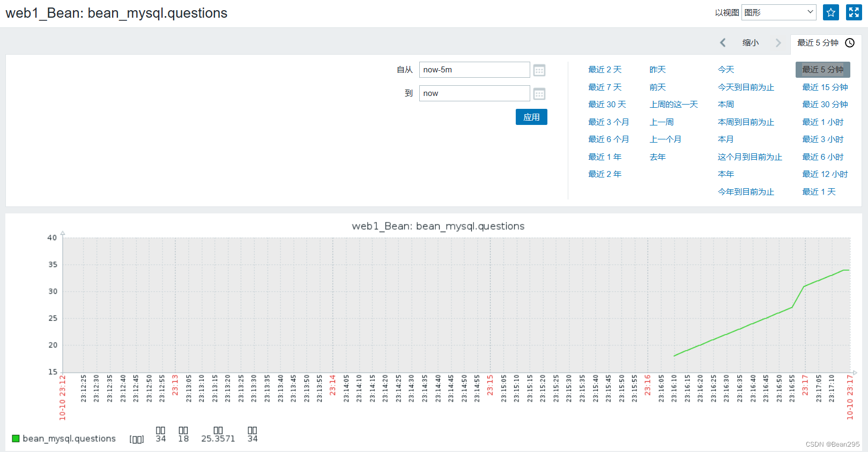Screen dimensions: 868x452
Task: Select 本月 time range
Action: [726, 139]
